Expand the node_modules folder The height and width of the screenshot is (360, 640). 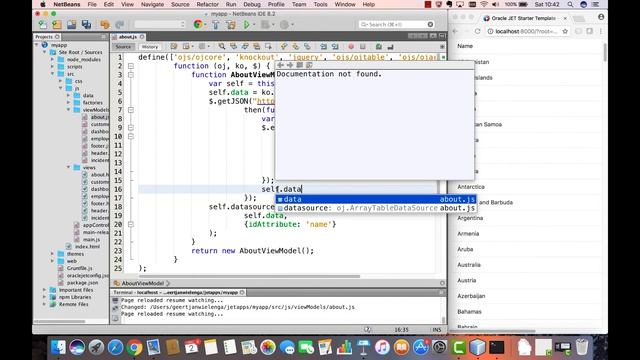pos(52,60)
